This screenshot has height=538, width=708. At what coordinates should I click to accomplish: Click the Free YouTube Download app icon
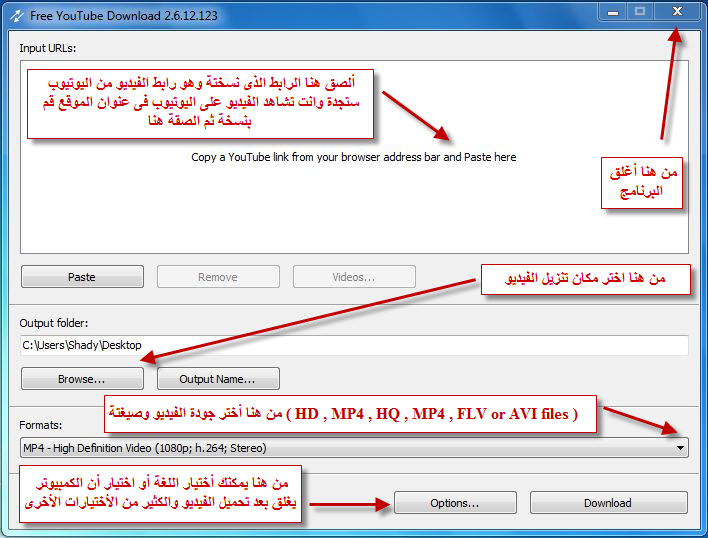coord(18,16)
